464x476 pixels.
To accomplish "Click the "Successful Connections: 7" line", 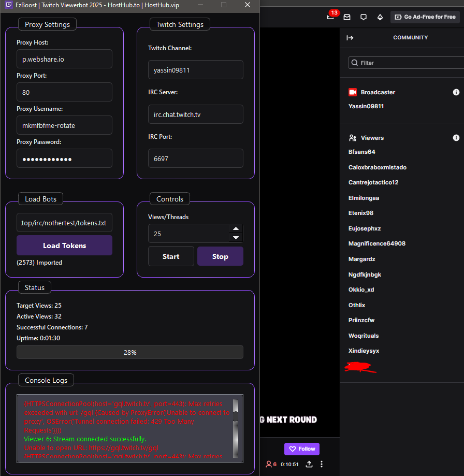I will tap(52, 327).
